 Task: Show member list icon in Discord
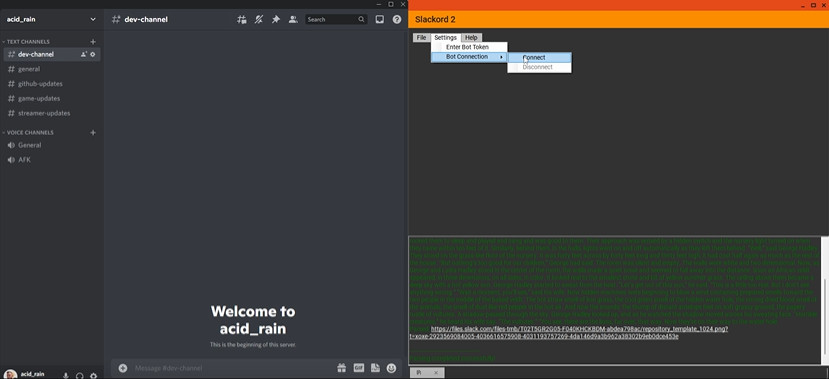(293, 20)
